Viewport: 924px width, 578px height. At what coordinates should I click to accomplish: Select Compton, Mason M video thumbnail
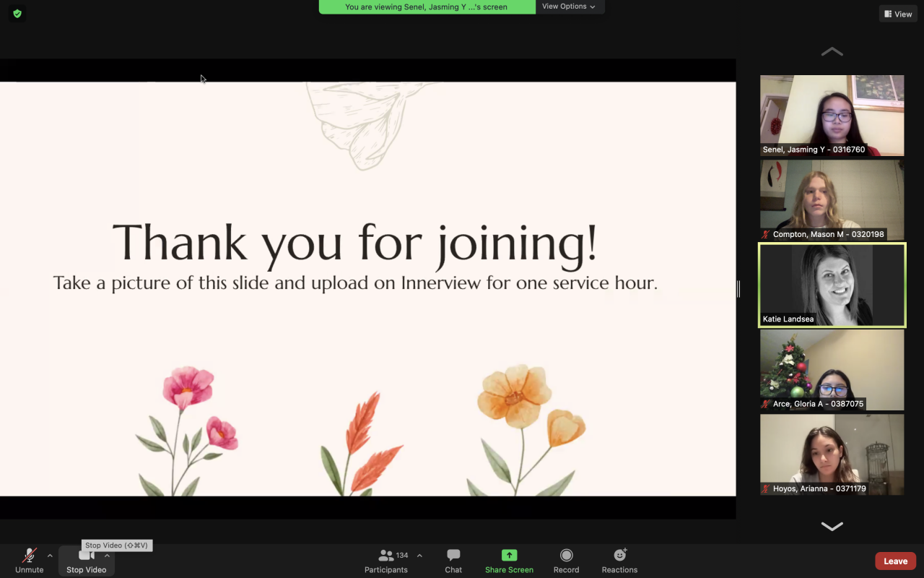(x=832, y=200)
